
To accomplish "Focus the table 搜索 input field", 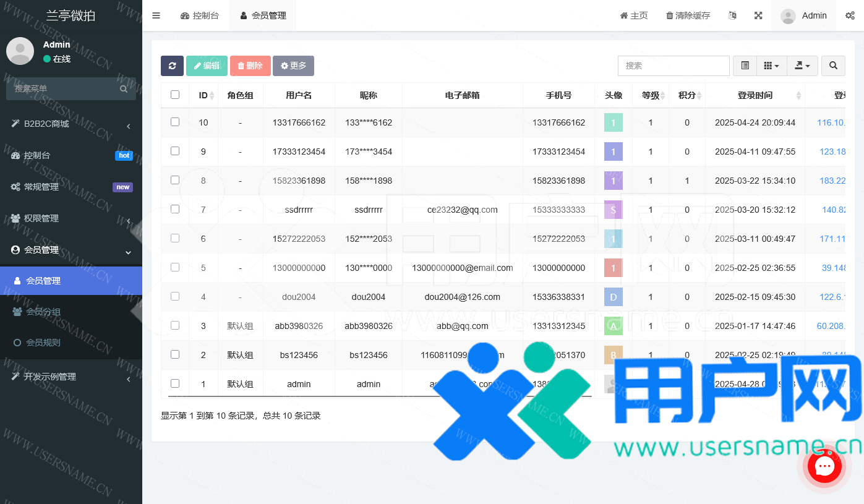I will pos(674,66).
